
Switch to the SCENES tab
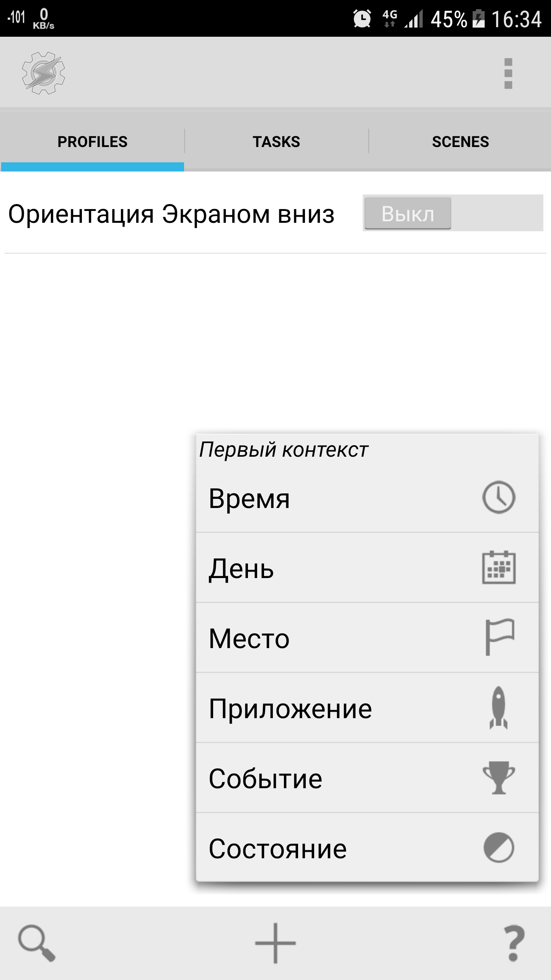[460, 142]
